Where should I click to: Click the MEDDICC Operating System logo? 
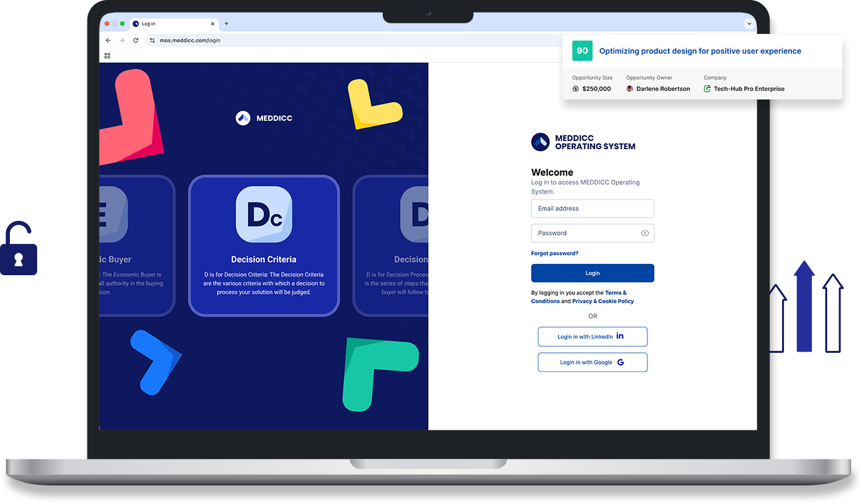pos(583,142)
